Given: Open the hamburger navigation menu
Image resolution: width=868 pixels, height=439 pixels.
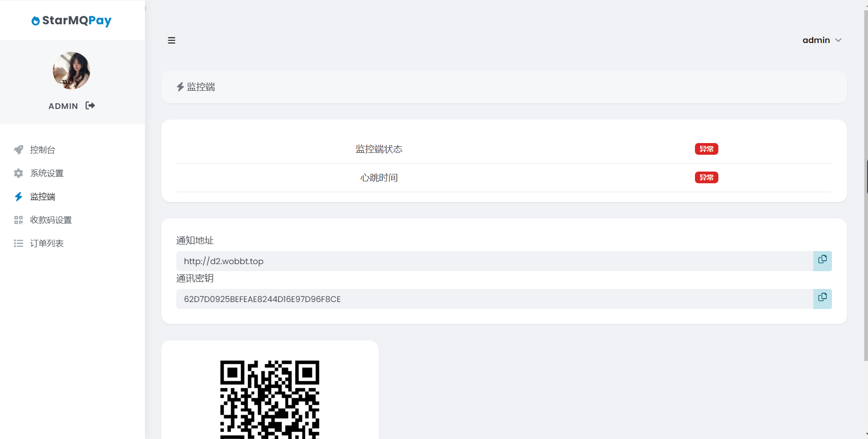Looking at the screenshot, I should [x=172, y=40].
